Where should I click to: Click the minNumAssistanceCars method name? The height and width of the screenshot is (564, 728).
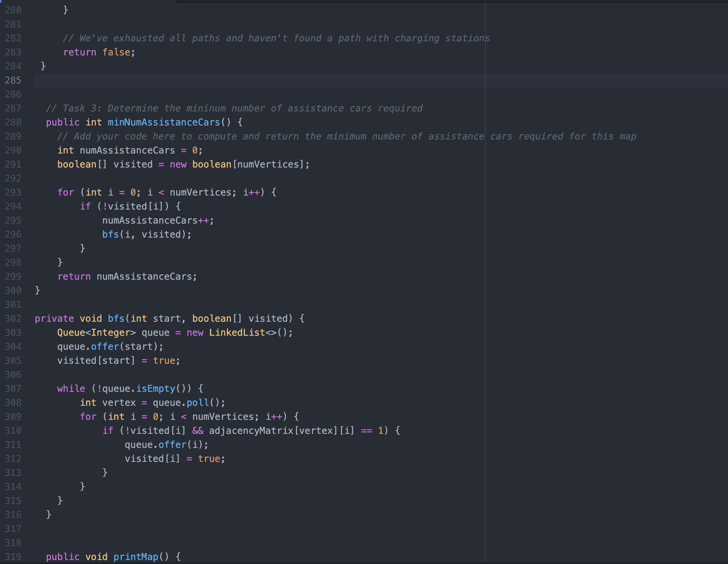click(x=162, y=122)
